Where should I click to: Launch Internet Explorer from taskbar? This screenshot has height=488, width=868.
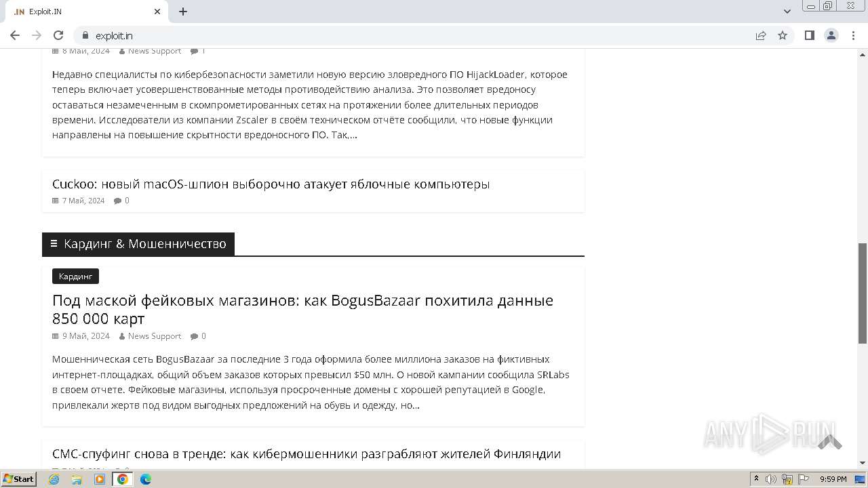(x=54, y=479)
